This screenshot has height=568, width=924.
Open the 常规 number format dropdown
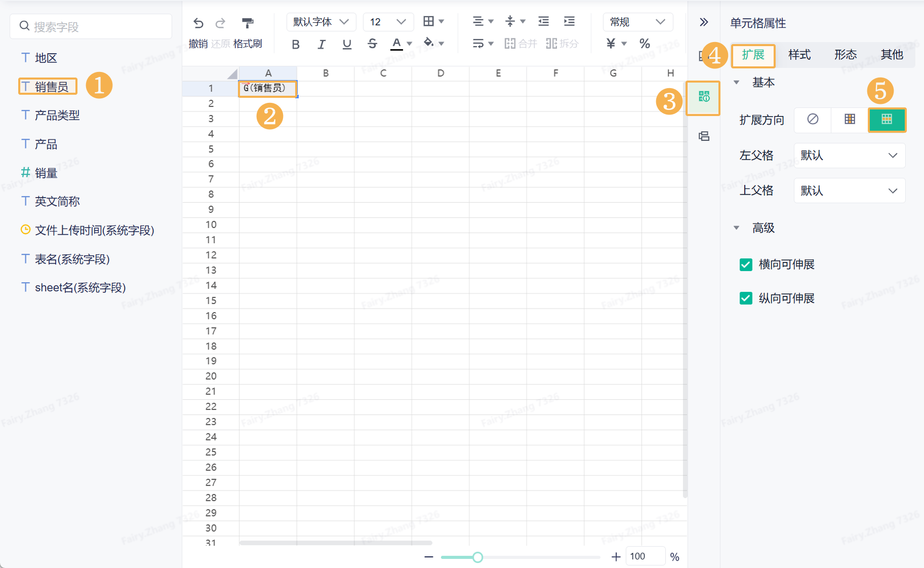(638, 22)
